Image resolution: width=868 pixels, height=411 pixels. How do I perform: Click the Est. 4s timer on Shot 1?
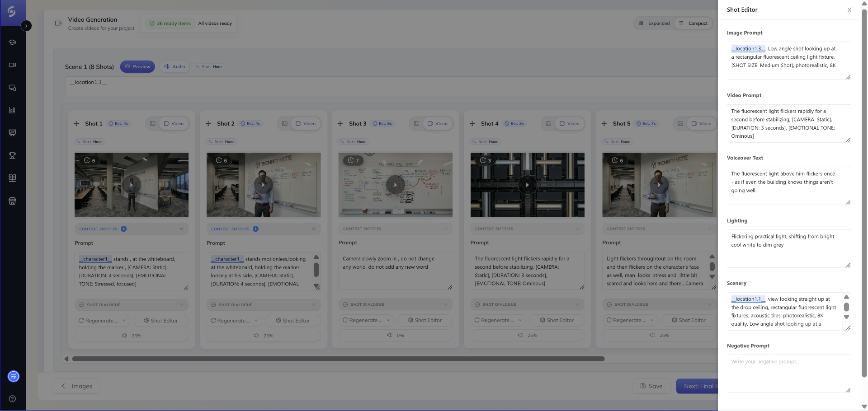tap(118, 124)
